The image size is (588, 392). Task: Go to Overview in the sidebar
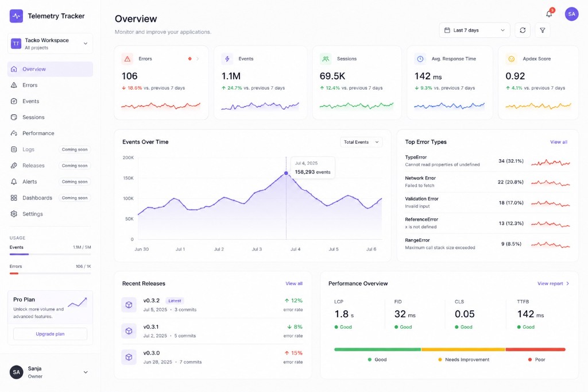coord(50,69)
